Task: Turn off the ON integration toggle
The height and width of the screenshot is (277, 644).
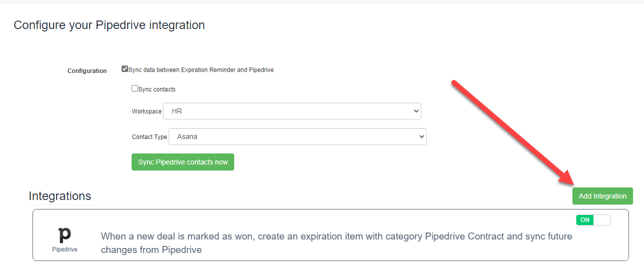Action: [593, 220]
